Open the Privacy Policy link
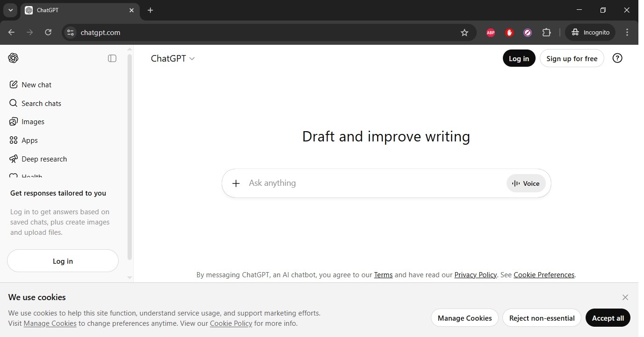This screenshot has height=337, width=644. [x=475, y=275]
